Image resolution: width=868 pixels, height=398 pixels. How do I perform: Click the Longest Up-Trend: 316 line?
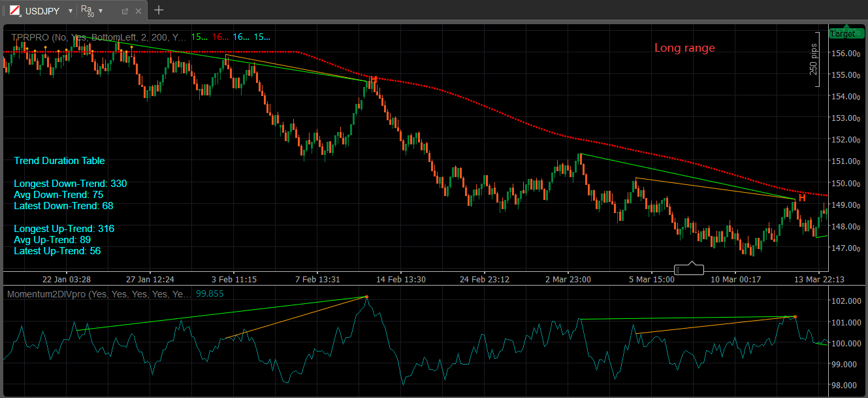[64, 229]
